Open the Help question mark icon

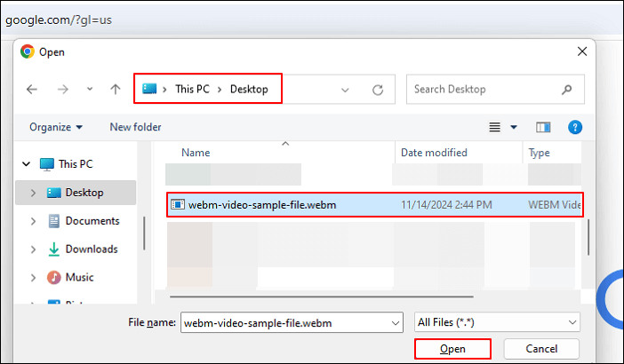pyautogui.click(x=574, y=127)
